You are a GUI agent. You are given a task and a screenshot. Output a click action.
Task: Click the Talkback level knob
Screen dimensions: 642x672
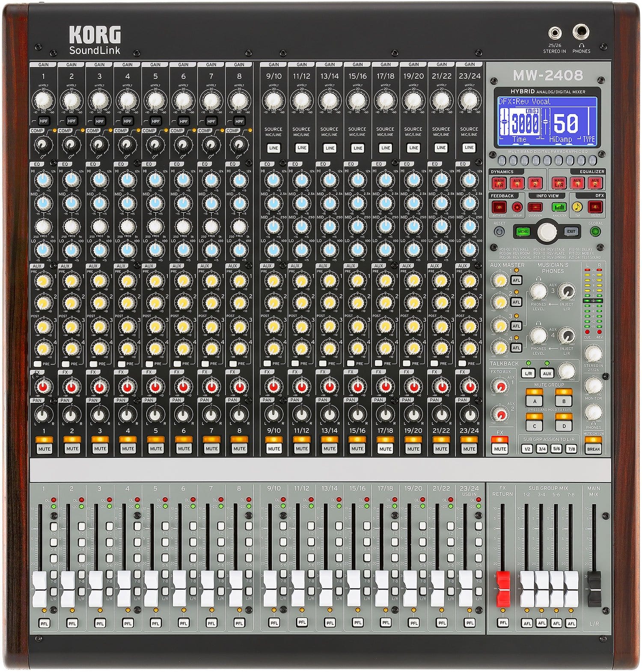click(567, 372)
